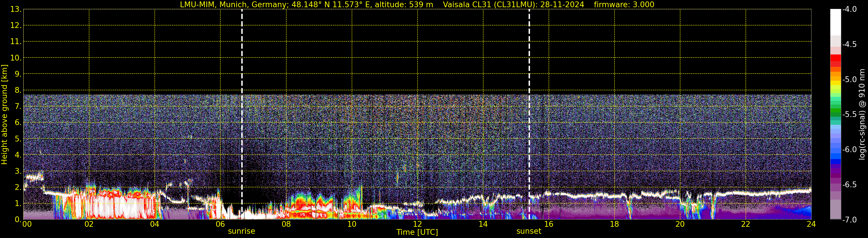Click the '12' time axis tick label
The image size is (868, 238).
click(x=417, y=224)
